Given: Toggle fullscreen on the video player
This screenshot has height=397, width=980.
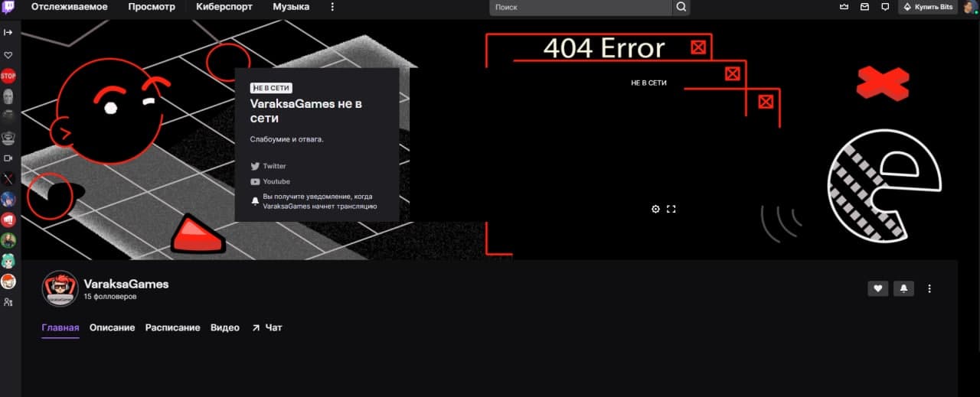Looking at the screenshot, I should click(671, 209).
